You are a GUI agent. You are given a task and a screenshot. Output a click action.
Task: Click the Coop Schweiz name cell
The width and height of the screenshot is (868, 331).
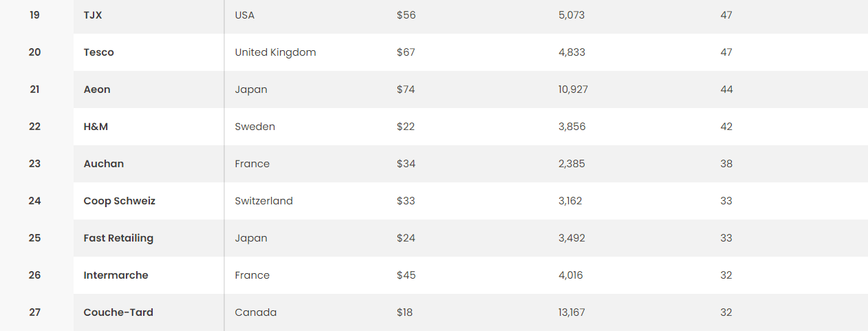pos(120,201)
